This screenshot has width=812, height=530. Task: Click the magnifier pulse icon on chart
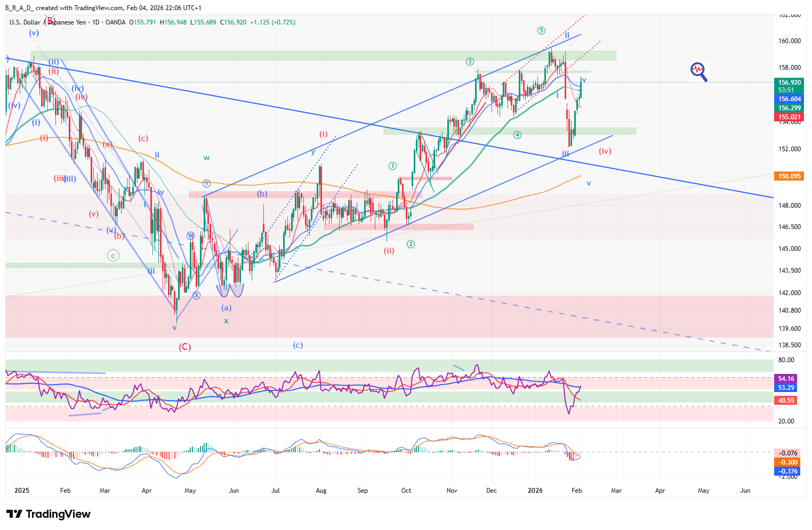click(698, 71)
